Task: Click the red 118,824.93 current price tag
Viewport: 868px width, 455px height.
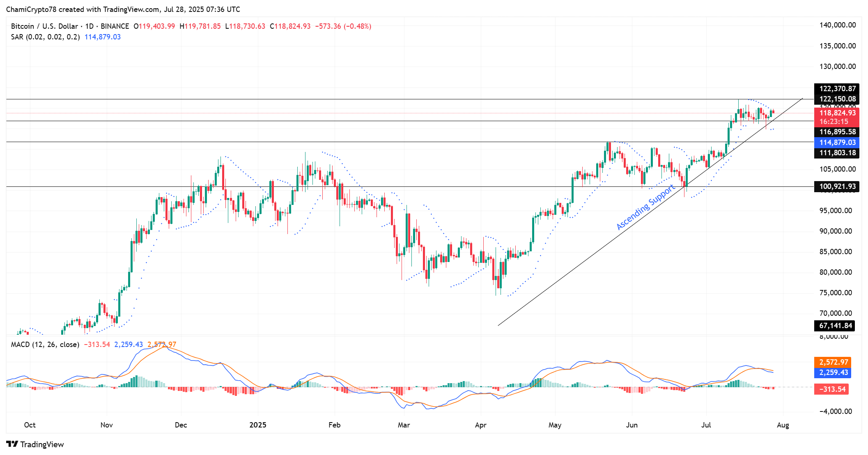Action: [837, 113]
